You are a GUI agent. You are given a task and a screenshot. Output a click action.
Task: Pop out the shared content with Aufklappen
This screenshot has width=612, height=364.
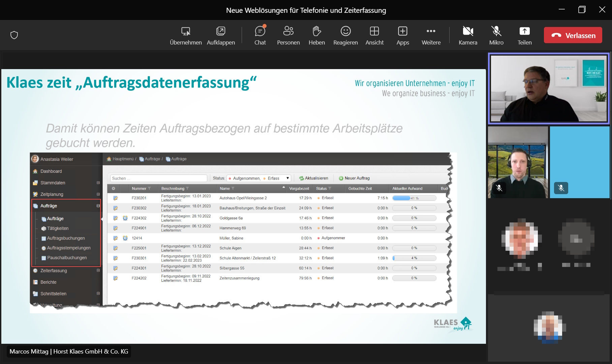(x=221, y=35)
